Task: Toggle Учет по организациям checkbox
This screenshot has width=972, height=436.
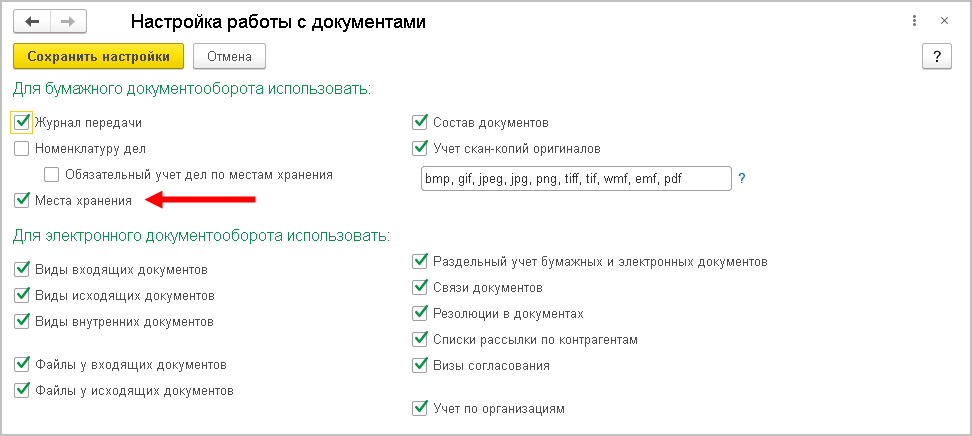Action: [420, 409]
